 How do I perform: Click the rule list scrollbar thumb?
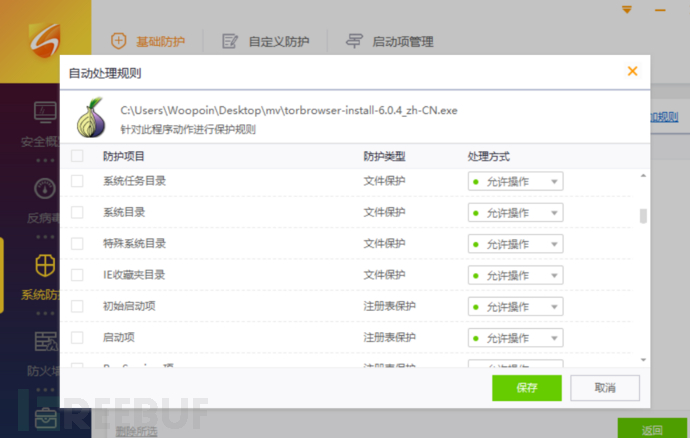pos(643,216)
